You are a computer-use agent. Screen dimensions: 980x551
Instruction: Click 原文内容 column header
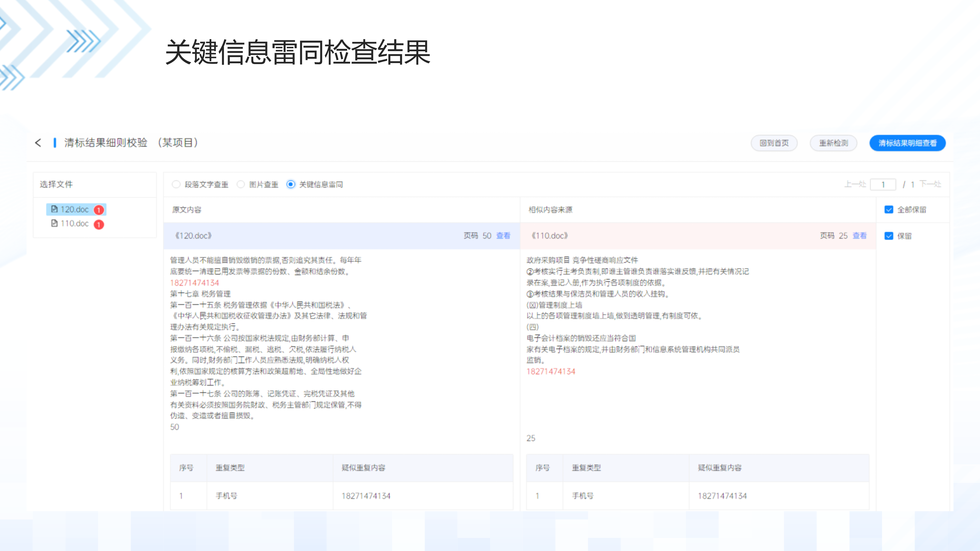tap(187, 209)
